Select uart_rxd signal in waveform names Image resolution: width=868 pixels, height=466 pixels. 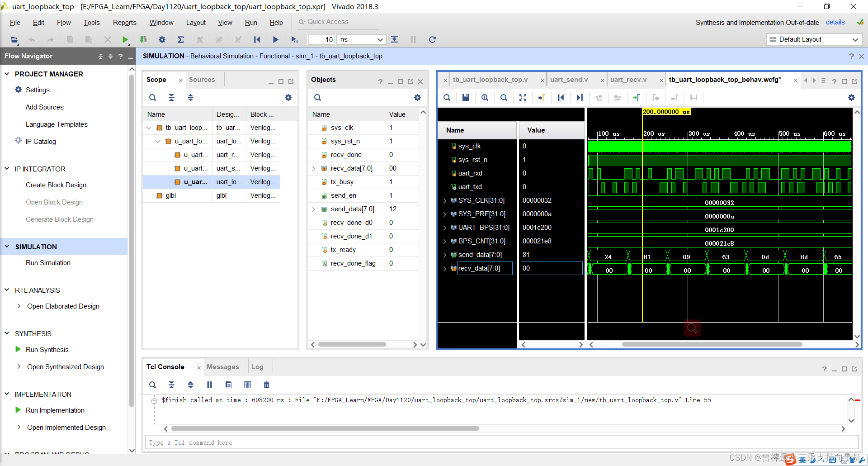470,173
